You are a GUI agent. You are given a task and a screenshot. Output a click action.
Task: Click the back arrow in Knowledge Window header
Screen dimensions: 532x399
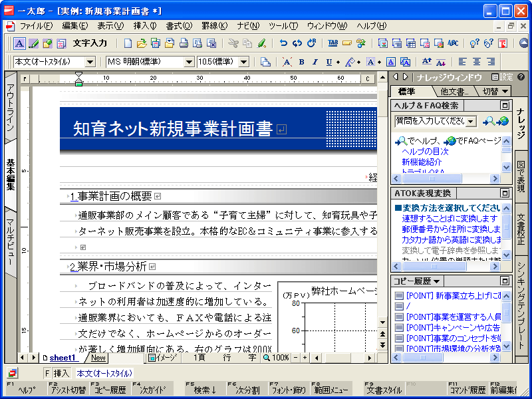[x=396, y=77]
